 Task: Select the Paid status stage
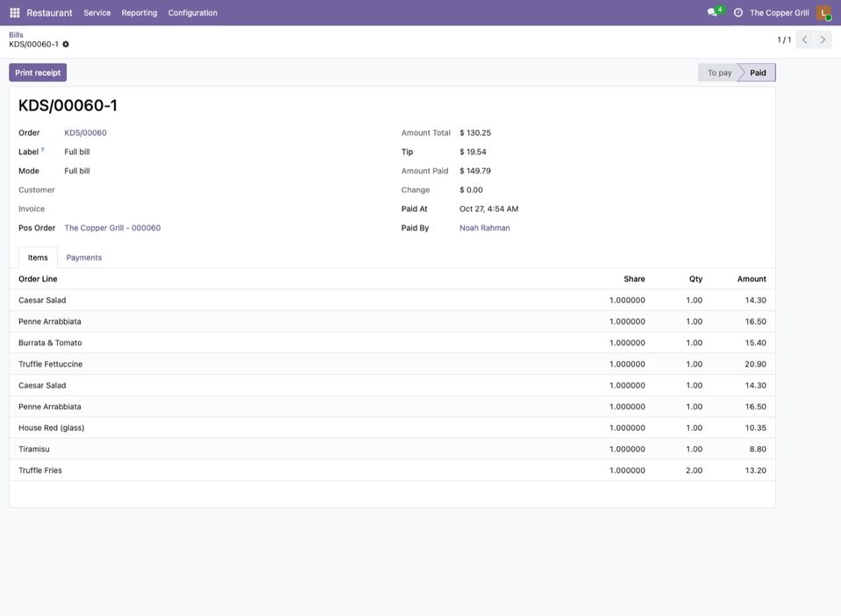[x=758, y=73]
